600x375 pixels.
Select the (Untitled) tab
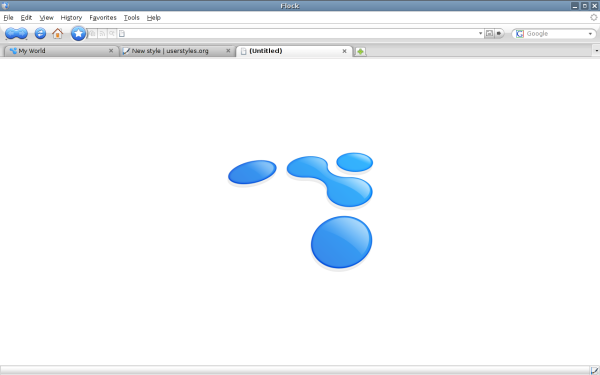tap(294, 51)
